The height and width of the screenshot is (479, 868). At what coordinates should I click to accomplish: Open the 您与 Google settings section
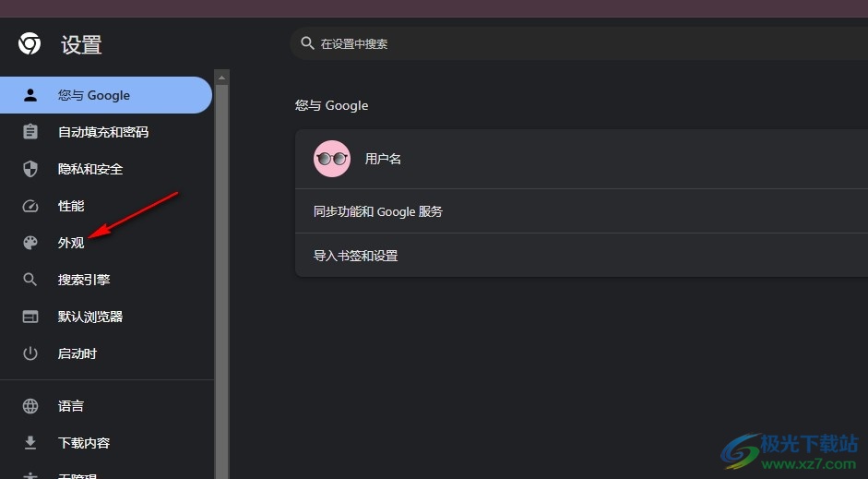[106, 95]
